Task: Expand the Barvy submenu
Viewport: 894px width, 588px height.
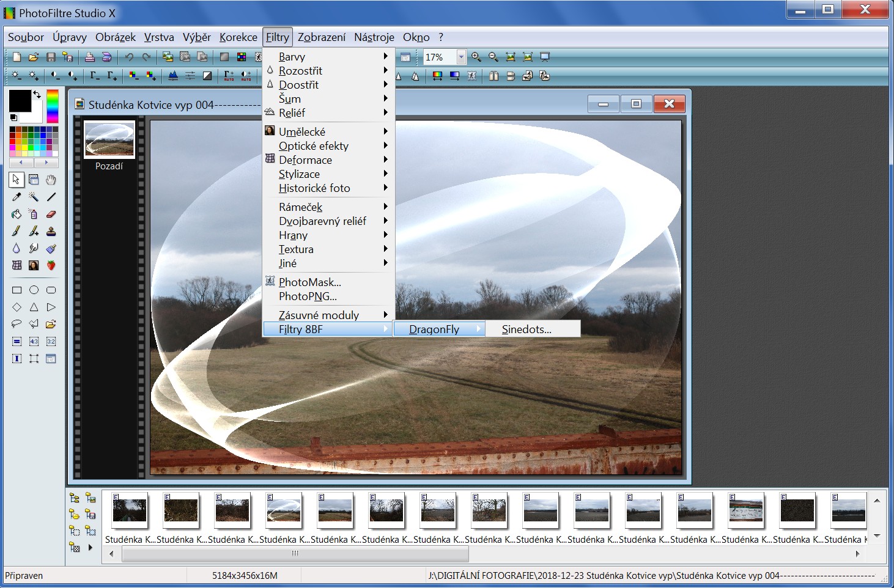Action: point(329,56)
